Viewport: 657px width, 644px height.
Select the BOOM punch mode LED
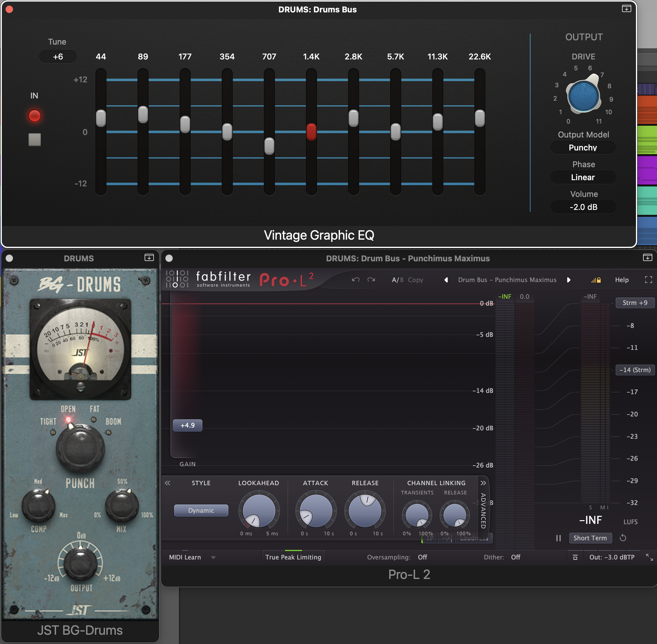point(108,432)
